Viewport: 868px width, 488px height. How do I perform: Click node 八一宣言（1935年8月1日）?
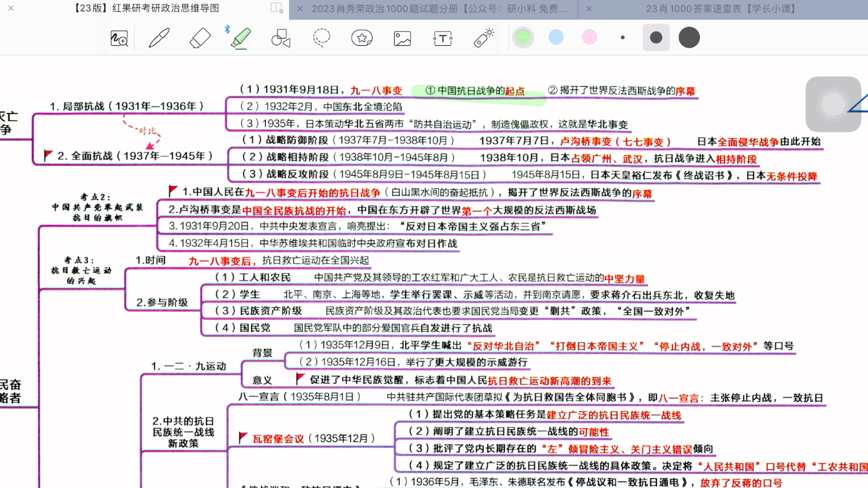click(x=300, y=397)
